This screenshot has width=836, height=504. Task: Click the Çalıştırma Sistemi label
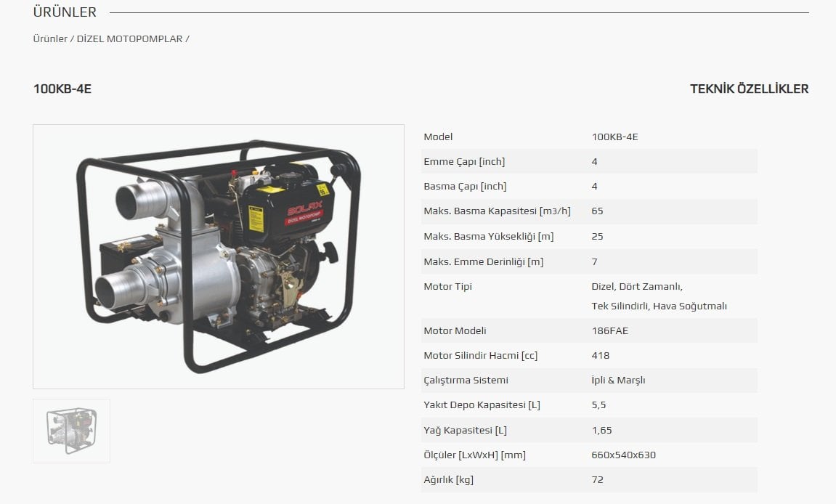click(466, 381)
